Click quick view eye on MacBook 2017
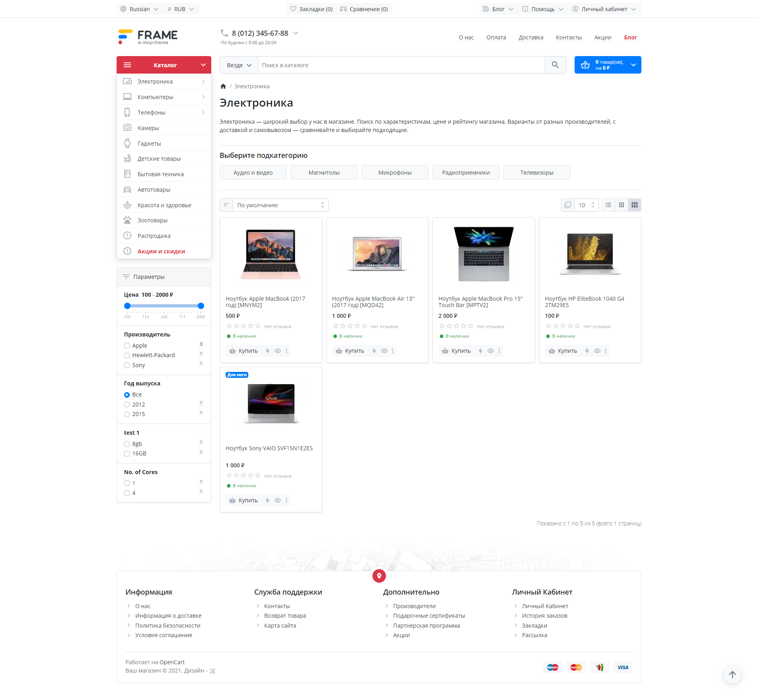The width and height of the screenshot is (758, 700). pyautogui.click(x=278, y=351)
